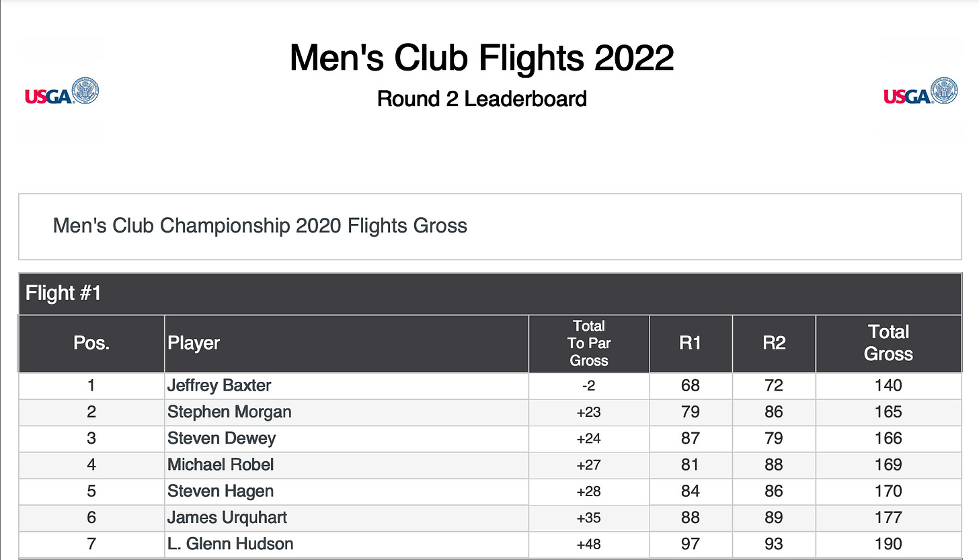This screenshot has height=560, width=979.
Task: Open player Jeffrey Baxter's row
Action: pos(490,386)
